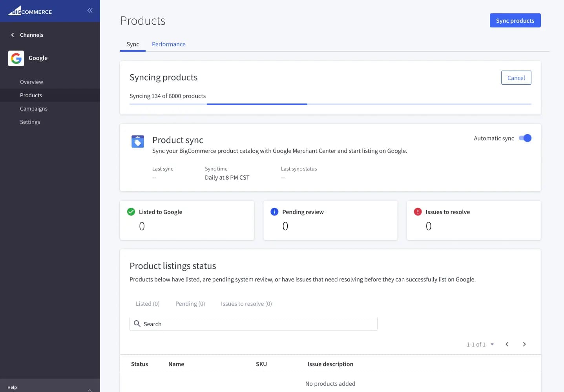Open Settings in the sidebar

click(x=30, y=122)
